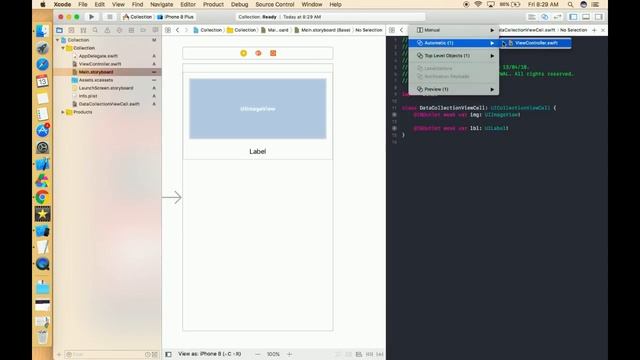Expand the Products folder

pyautogui.click(x=63, y=112)
